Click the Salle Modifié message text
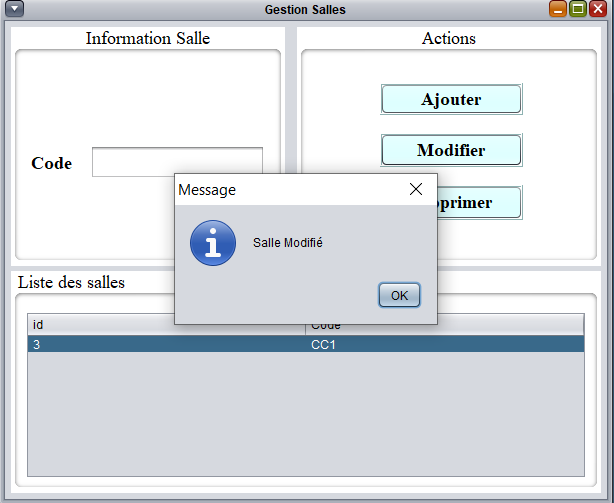 [x=288, y=243]
